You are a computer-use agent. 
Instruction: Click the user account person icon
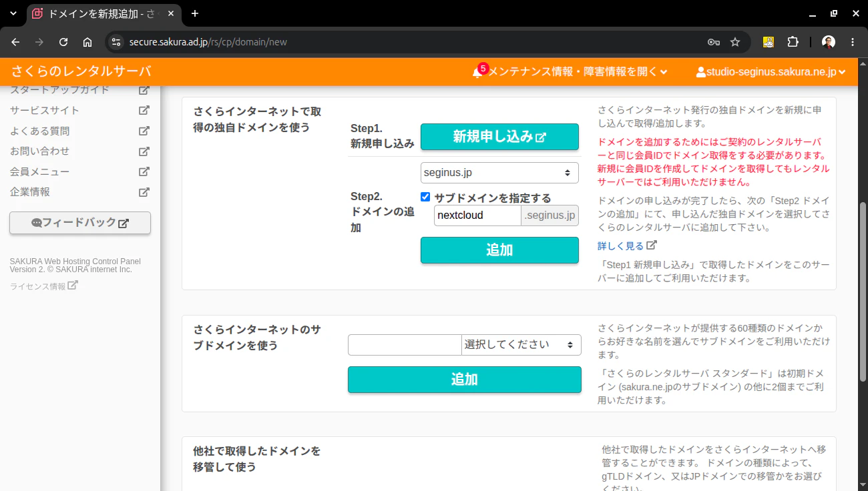[700, 72]
